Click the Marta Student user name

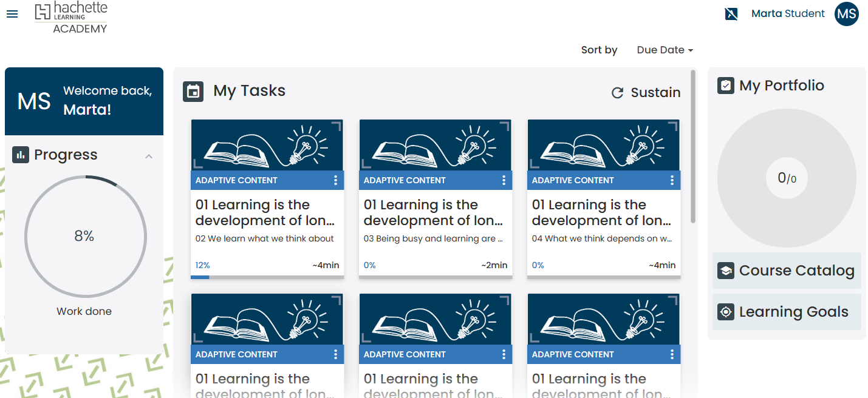coord(788,14)
